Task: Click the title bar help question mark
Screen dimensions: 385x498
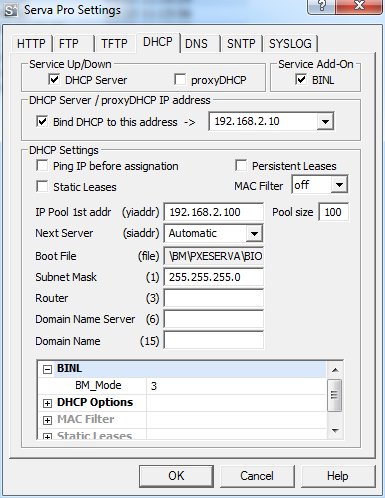Action: [321, 6]
